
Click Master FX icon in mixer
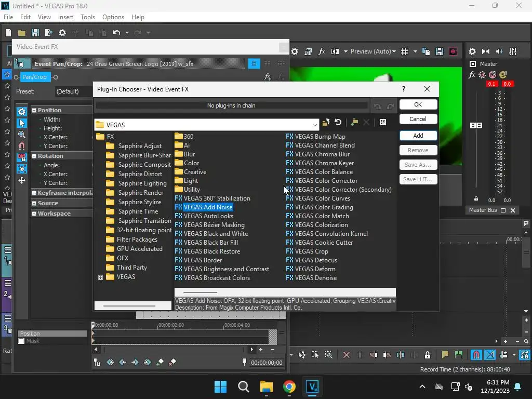[472, 75]
